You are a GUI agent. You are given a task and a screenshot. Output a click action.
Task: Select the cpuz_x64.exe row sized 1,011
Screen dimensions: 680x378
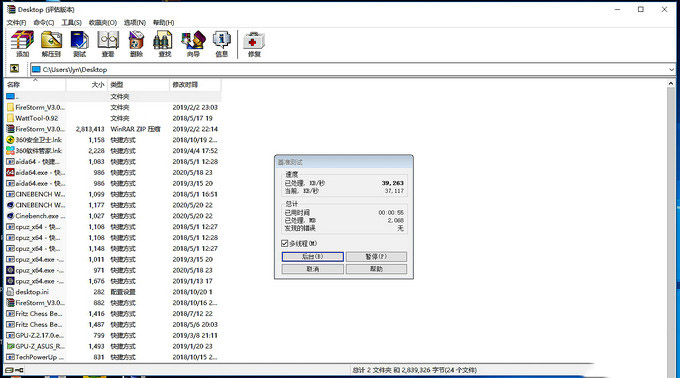pos(113,259)
